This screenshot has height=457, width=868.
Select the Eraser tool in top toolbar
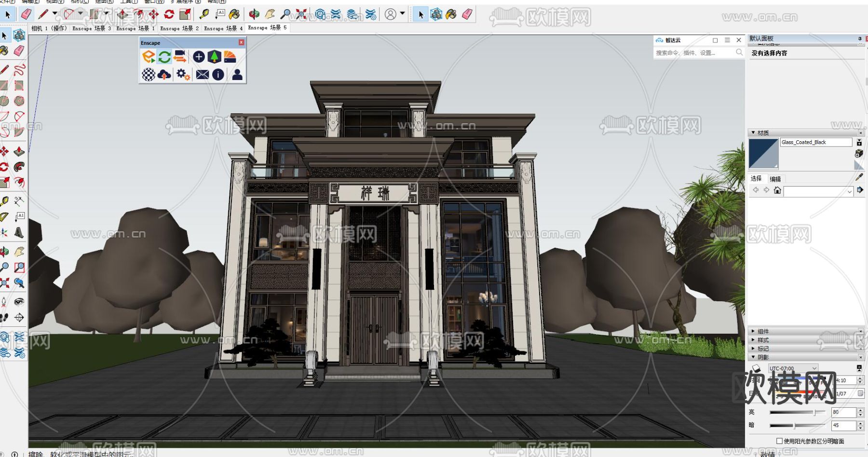tap(26, 14)
